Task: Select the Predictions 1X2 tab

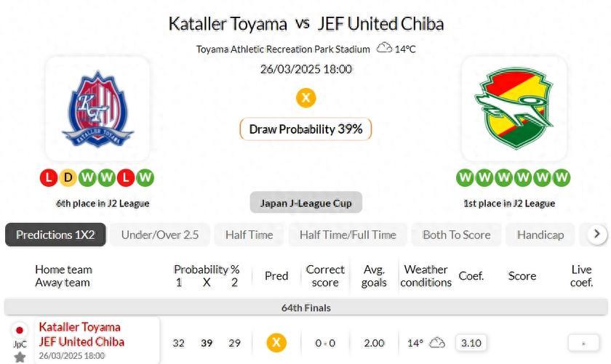Action: [x=55, y=235]
